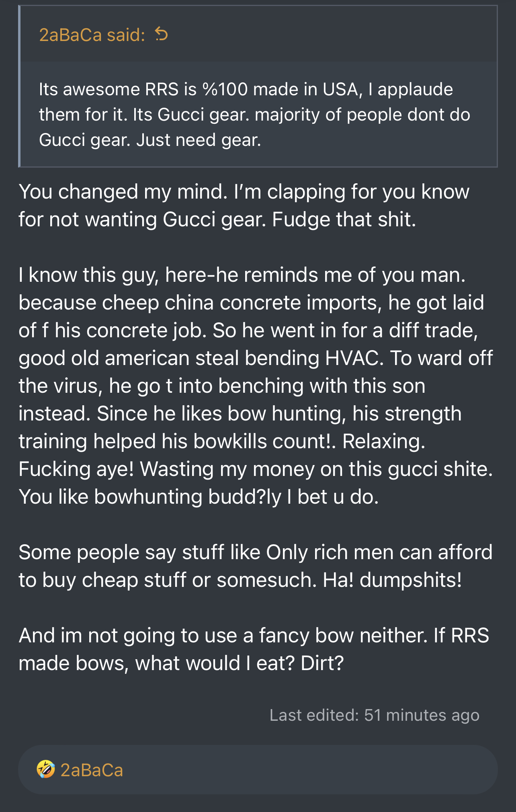Click the phrase "Fudge that shit."
The width and height of the screenshot is (516, 812).
(x=344, y=219)
